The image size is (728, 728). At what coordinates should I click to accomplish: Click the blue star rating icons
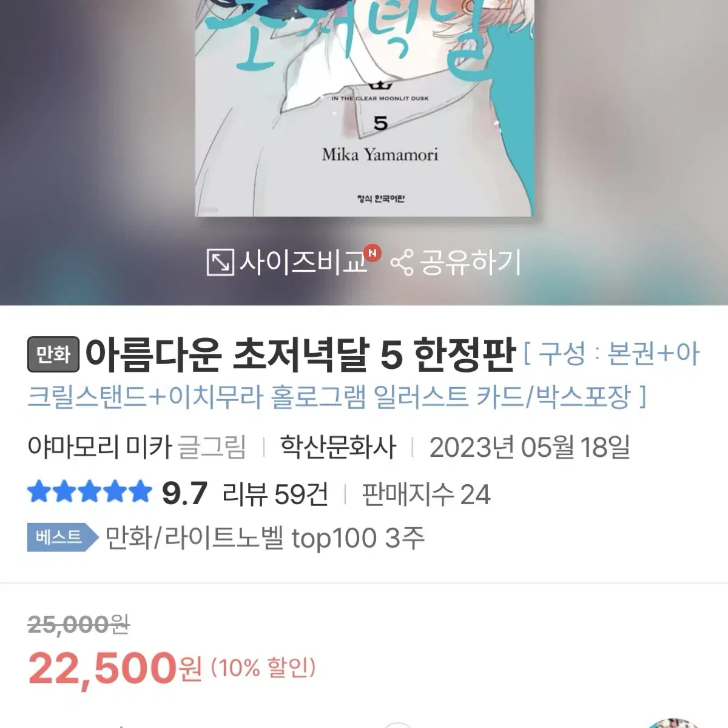tap(89, 492)
